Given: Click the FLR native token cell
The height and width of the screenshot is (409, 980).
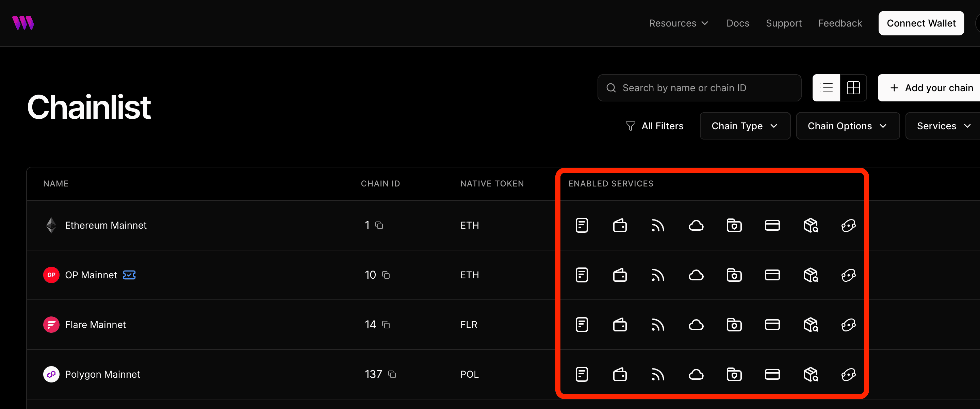Looking at the screenshot, I should coord(468,325).
